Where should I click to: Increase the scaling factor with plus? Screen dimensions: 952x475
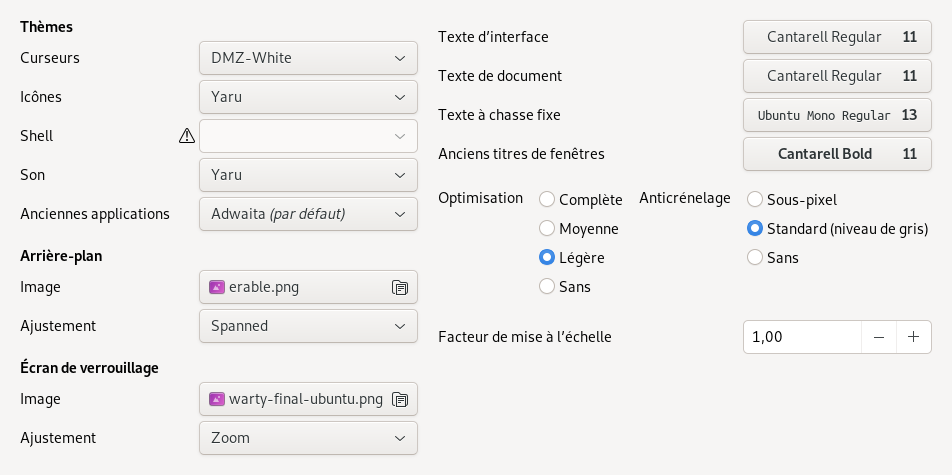(913, 337)
